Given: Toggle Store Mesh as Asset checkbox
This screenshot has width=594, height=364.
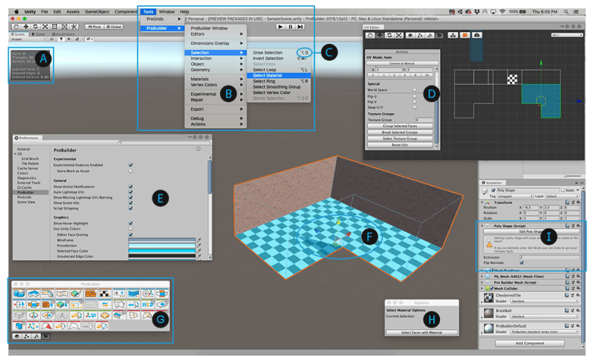Looking at the screenshot, I should (131, 171).
